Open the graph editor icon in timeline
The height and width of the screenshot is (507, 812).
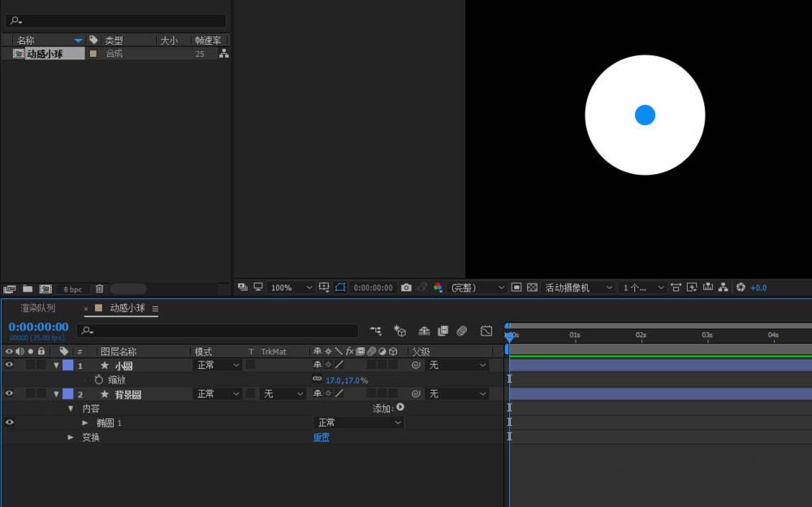pos(486,331)
